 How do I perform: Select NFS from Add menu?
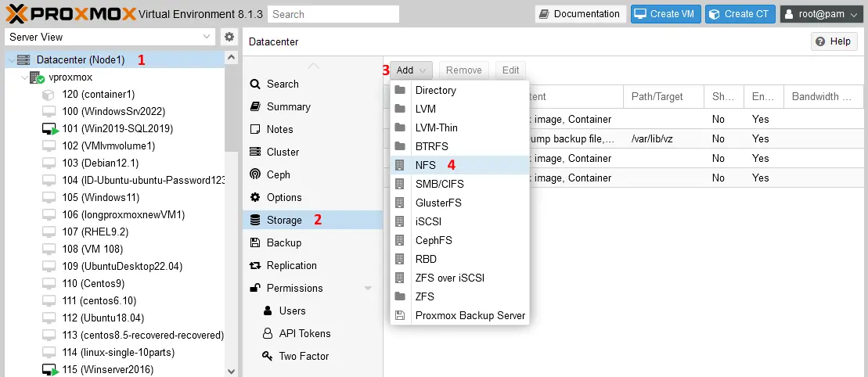[x=459, y=165]
